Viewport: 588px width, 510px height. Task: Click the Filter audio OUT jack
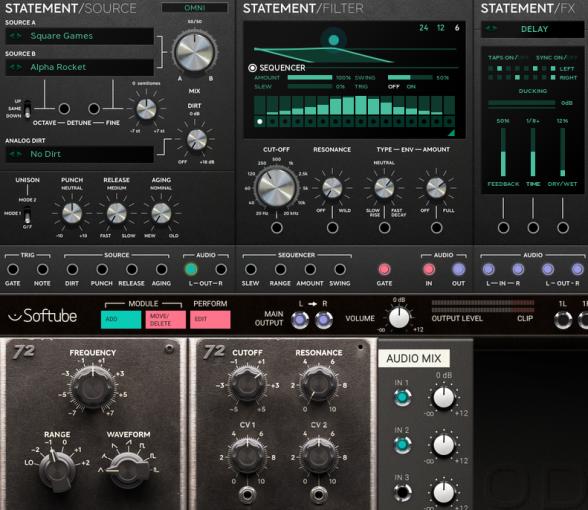coord(459,269)
